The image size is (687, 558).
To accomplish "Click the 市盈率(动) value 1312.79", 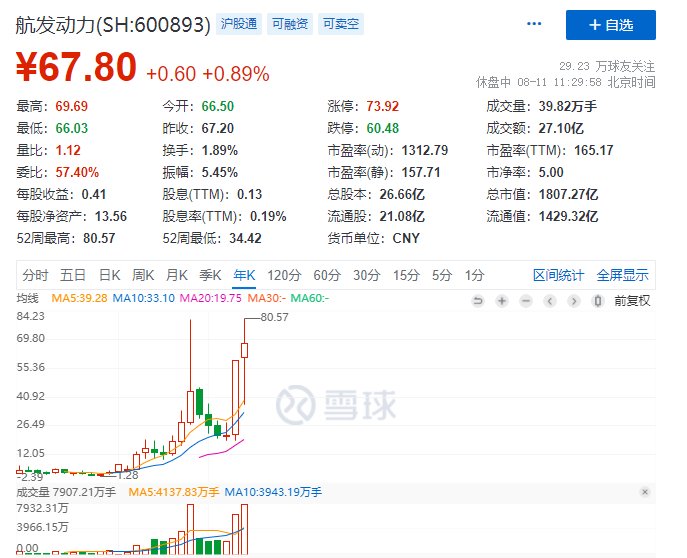I will pyautogui.click(x=425, y=150).
